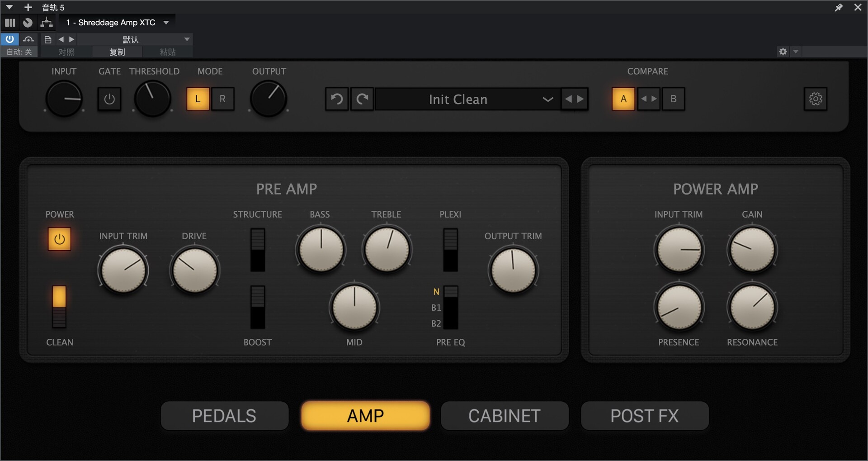Click the host preset file icon
The width and height of the screenshot is (868, 461).
pyautogui.click(x=48, y=39)
